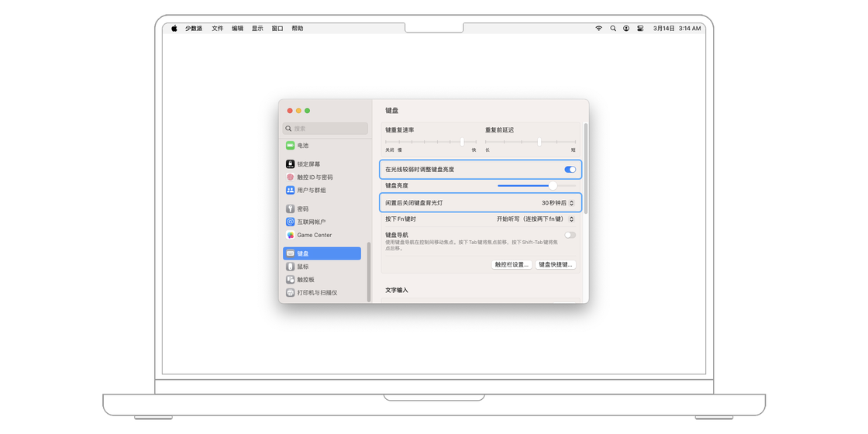Open the 显示 menu
Image resolution: width=868 pixels, height=434 pixels.
(x=257, y=28)
